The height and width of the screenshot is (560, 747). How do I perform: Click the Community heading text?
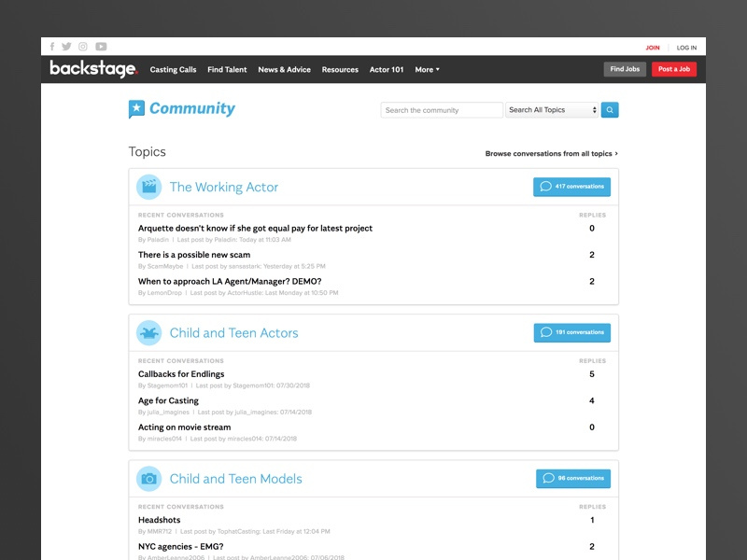pos(192,108)
